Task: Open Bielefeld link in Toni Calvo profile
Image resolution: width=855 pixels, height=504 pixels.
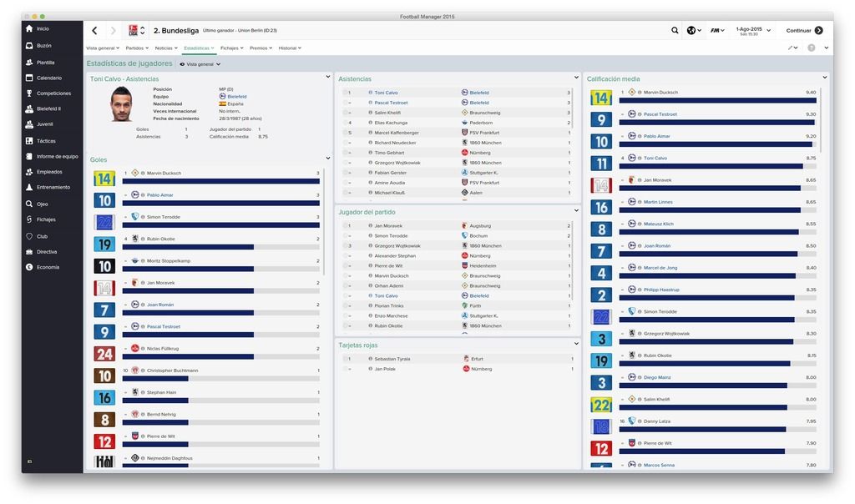Action: pyautogui.click(x=236, y=97)
